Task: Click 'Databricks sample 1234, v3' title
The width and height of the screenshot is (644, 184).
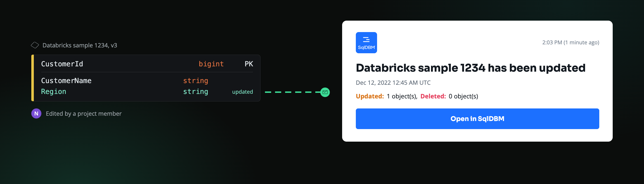Action: pos(80,45)
